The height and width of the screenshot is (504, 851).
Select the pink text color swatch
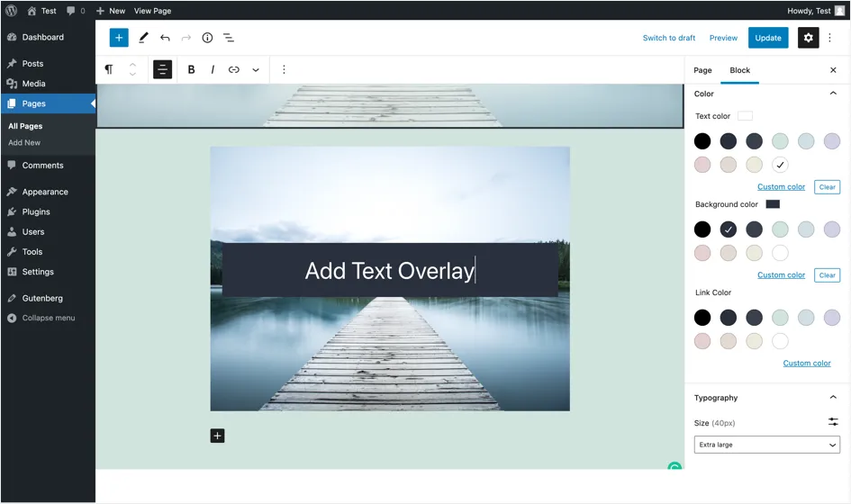[x=702, y=165]
